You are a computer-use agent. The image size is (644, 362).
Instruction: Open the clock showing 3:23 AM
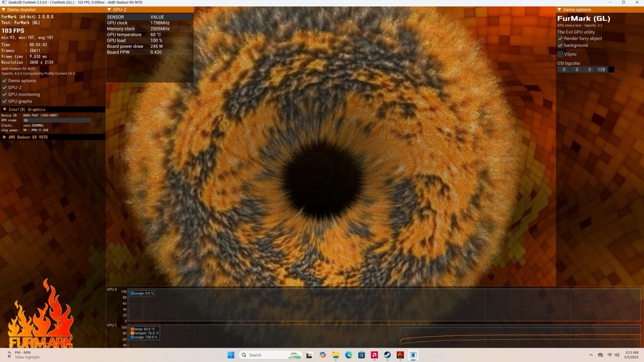[x=632, y=355]
